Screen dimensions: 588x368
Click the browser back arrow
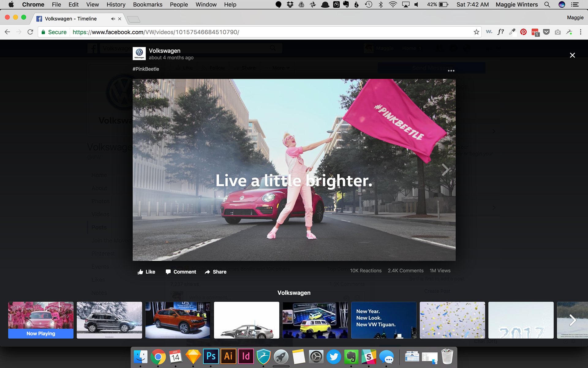coord(7,32)
